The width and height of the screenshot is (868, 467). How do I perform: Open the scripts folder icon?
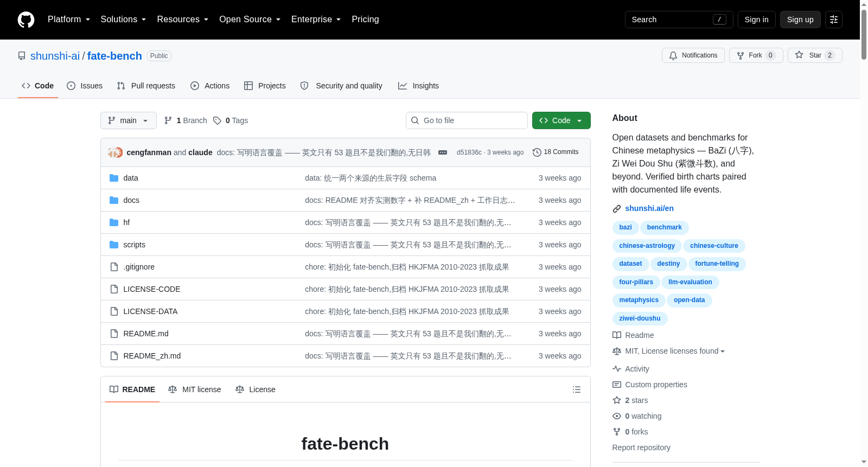(114, 245)
